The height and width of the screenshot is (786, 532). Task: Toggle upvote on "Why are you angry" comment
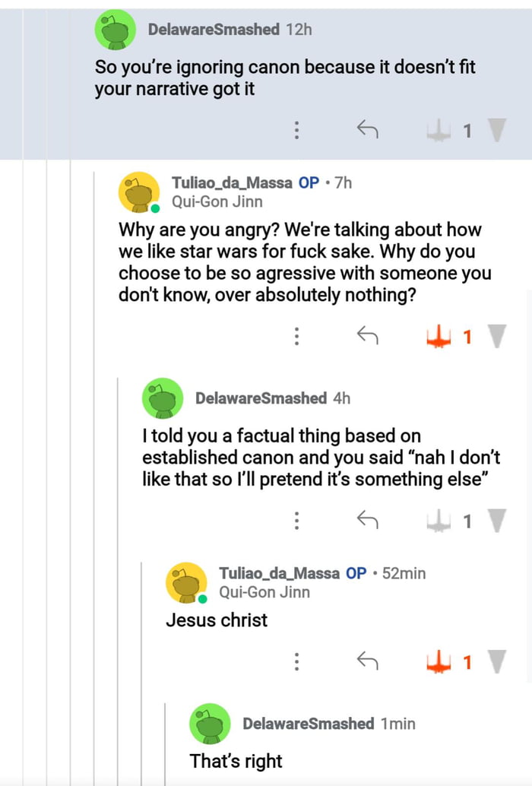point(440,335)
